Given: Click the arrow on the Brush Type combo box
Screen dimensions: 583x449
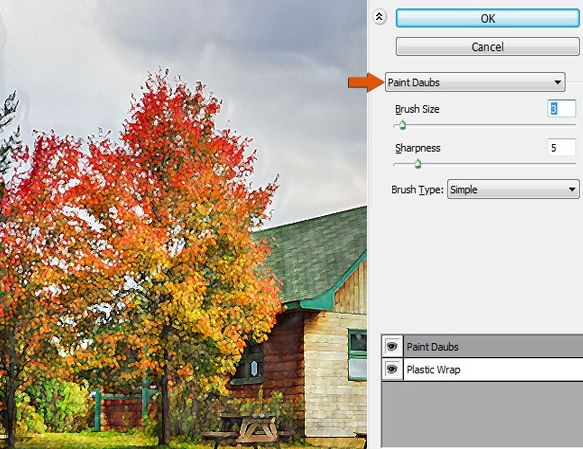Looking at the screenshot, I should coord(572,190).
